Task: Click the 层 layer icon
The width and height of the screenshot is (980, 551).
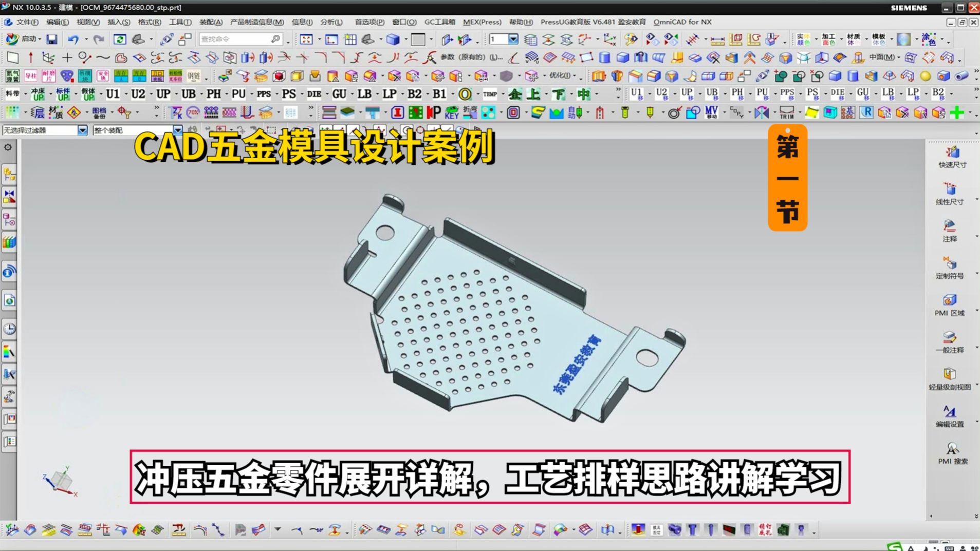Action: 37,112
